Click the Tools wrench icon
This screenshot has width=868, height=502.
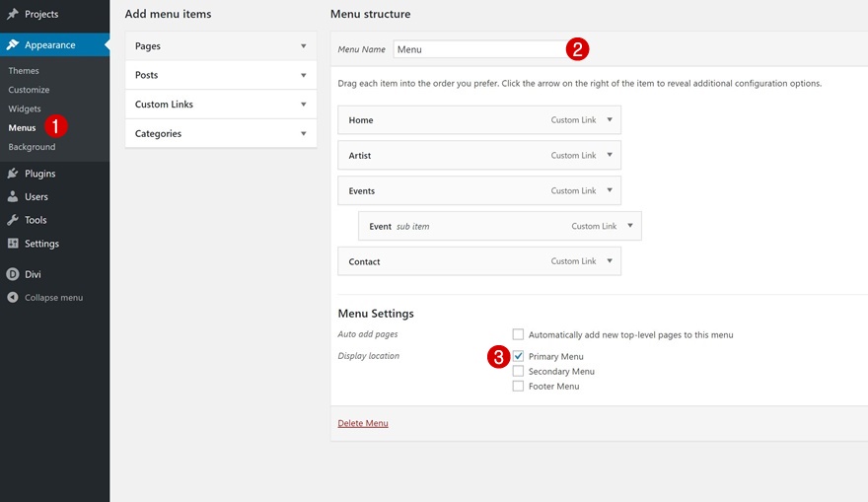click(x=13, y=221)
